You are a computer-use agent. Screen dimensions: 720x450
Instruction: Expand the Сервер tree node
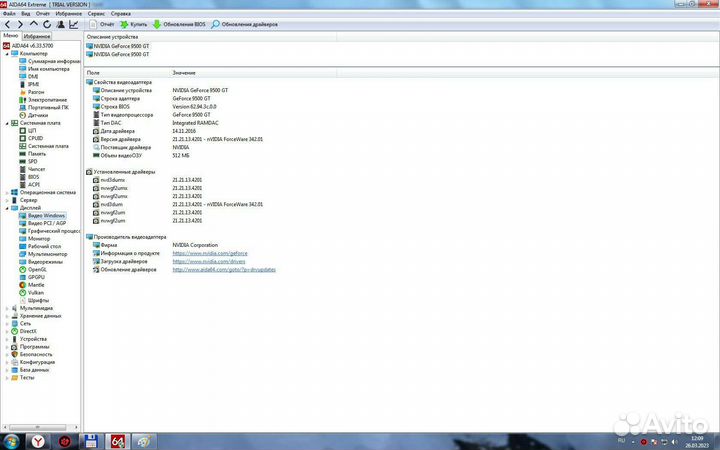(x=7, y=200)
